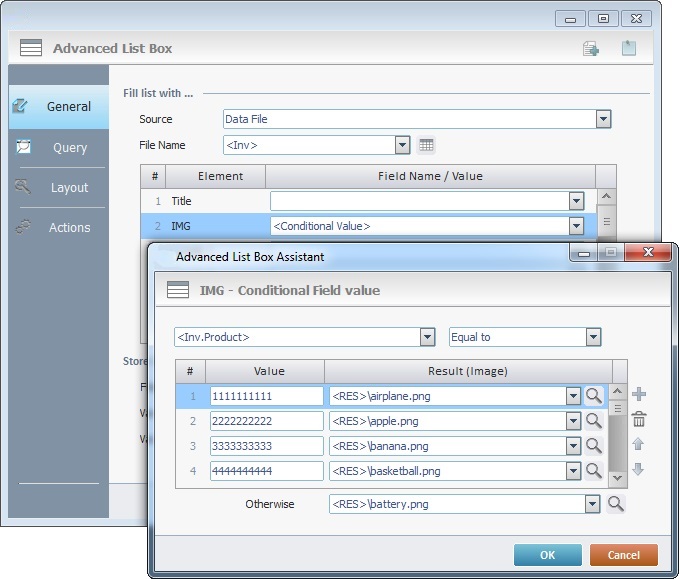Open the Equal to operator dropdown

click(x=594, y=337)
